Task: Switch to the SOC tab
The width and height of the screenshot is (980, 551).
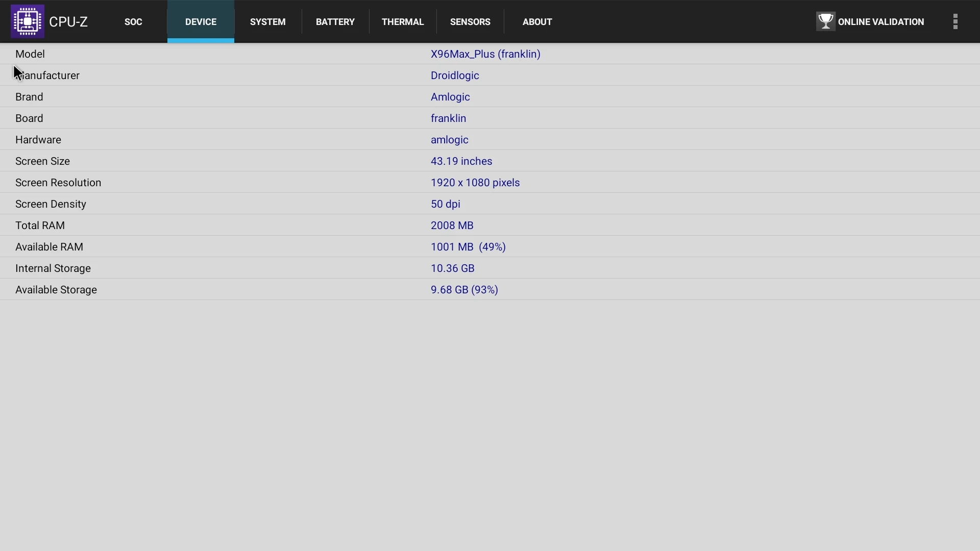Action: tap(133, 22)
